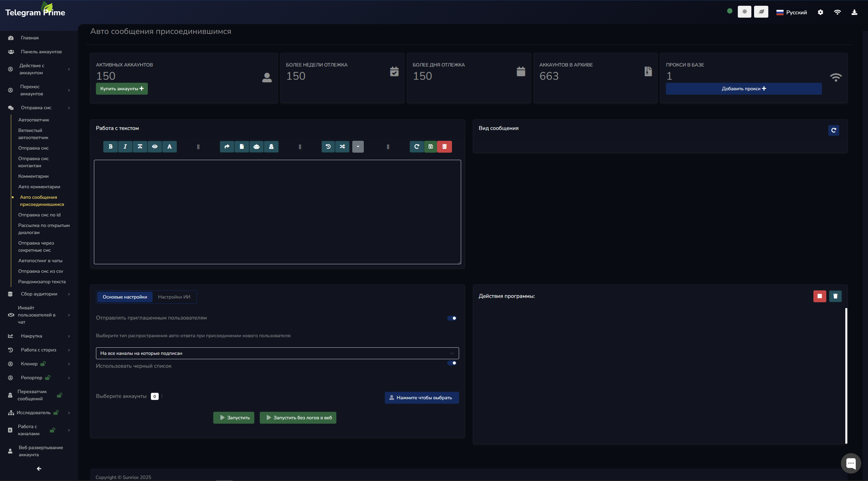Expand Перенос аккаунтов menu

[x=39, y=90]
